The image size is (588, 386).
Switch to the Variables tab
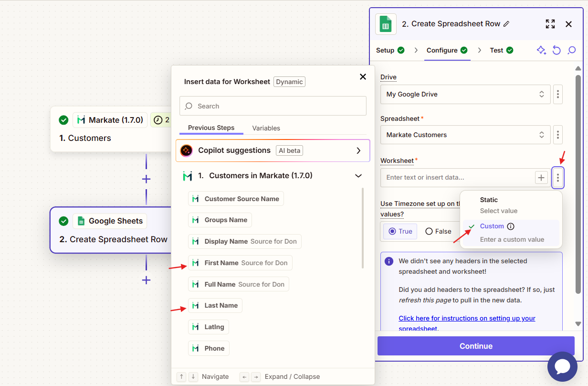click(x=266, y=128)
